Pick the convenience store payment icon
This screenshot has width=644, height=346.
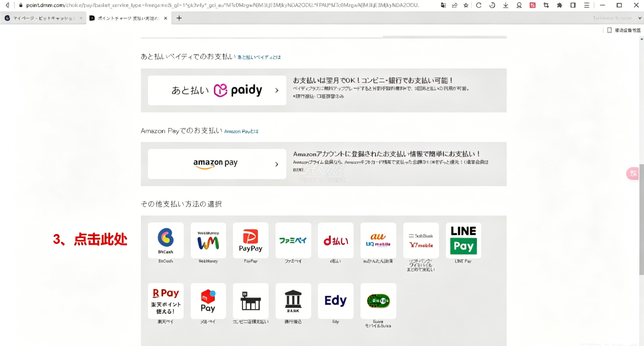tap(251, 301)
